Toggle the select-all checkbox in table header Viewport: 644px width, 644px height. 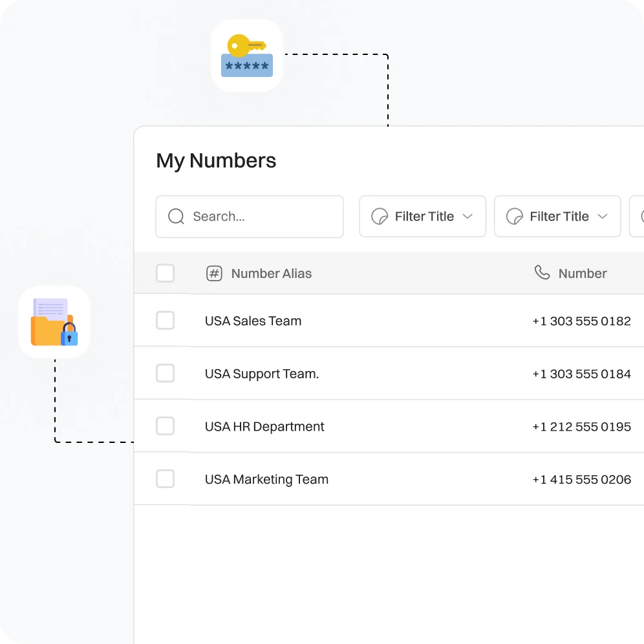point(166,274)
